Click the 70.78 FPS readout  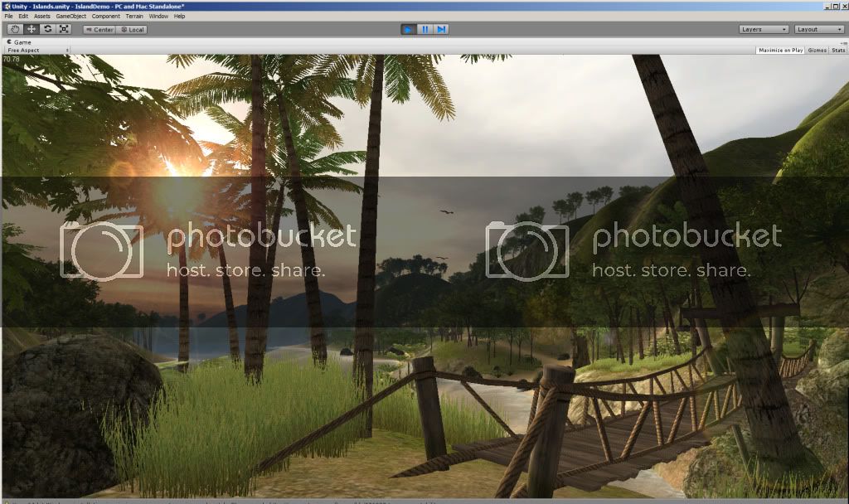pos(11,59)
